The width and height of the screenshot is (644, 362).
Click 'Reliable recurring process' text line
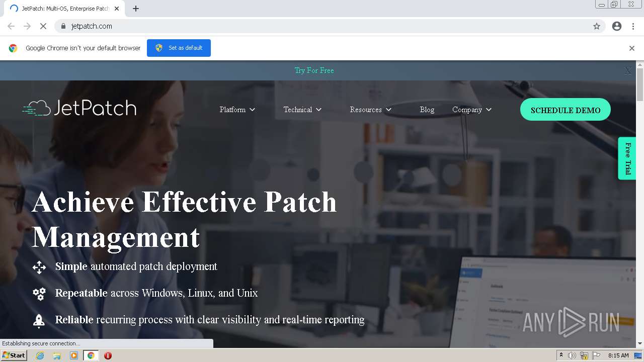click(x=210, y=320)
